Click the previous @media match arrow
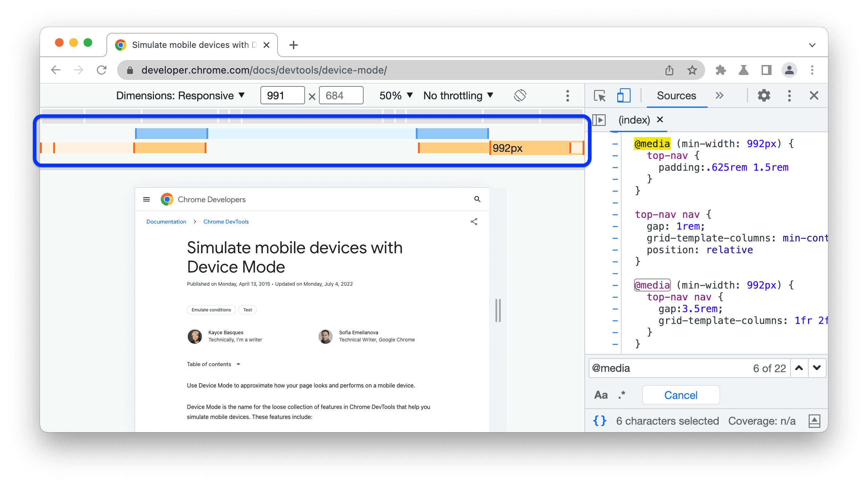 point(799,367)
